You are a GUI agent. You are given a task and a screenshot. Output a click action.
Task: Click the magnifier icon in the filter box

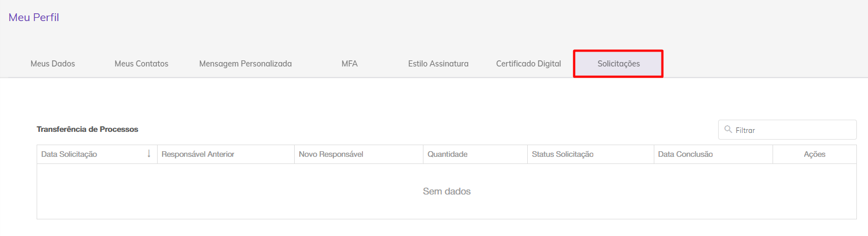point(728,130)
